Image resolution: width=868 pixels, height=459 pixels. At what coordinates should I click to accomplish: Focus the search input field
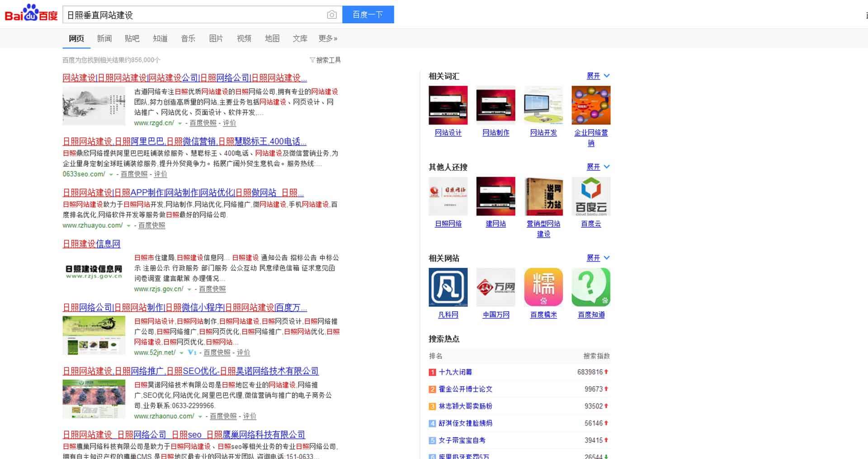(194, 15)
